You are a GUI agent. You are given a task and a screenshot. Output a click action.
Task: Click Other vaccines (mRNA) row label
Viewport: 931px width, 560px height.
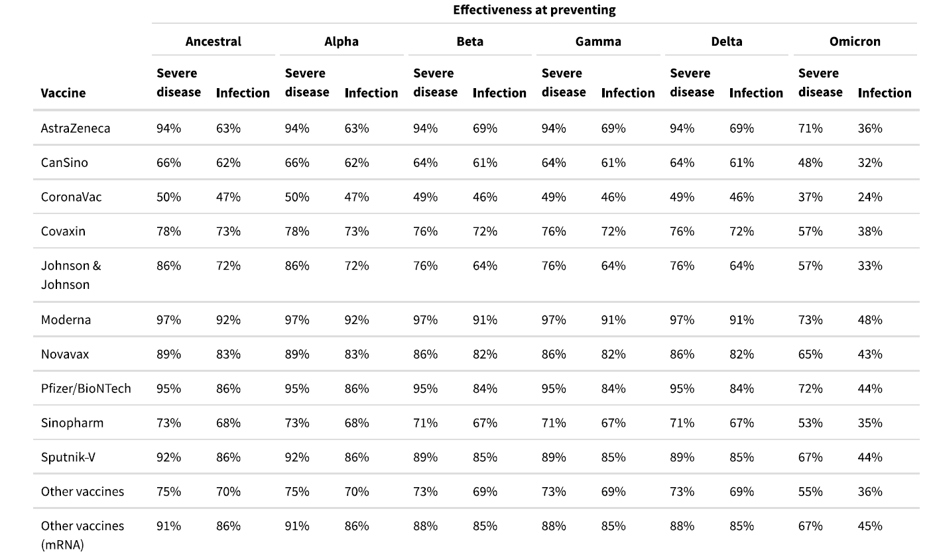pos(82,535)
